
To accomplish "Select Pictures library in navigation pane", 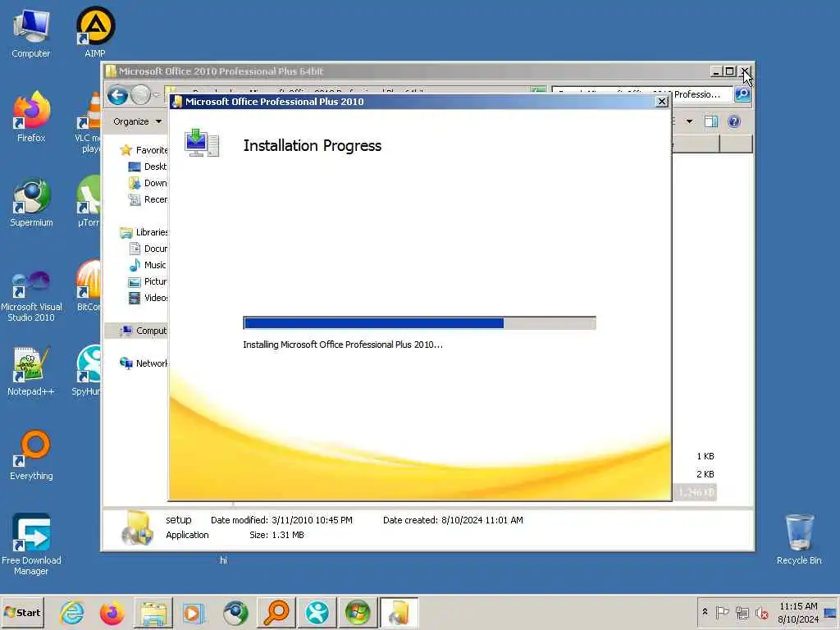I will click(148, 282).
